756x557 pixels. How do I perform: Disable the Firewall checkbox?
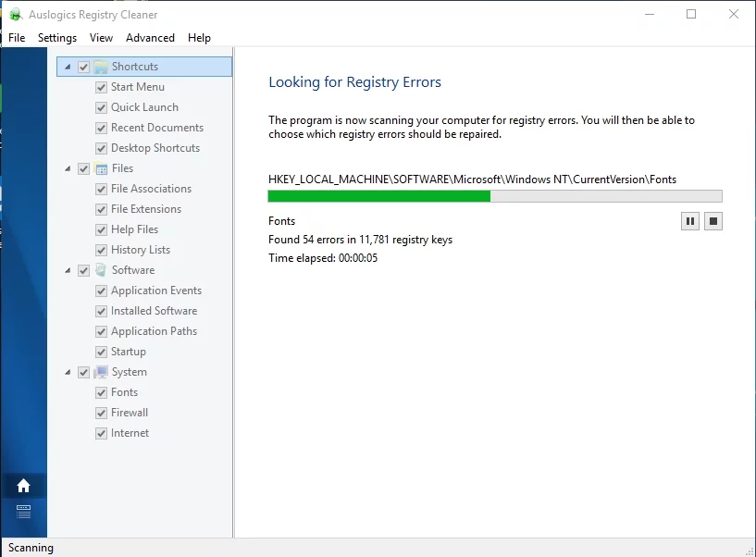pyautogui.click(x=101, y=413)
